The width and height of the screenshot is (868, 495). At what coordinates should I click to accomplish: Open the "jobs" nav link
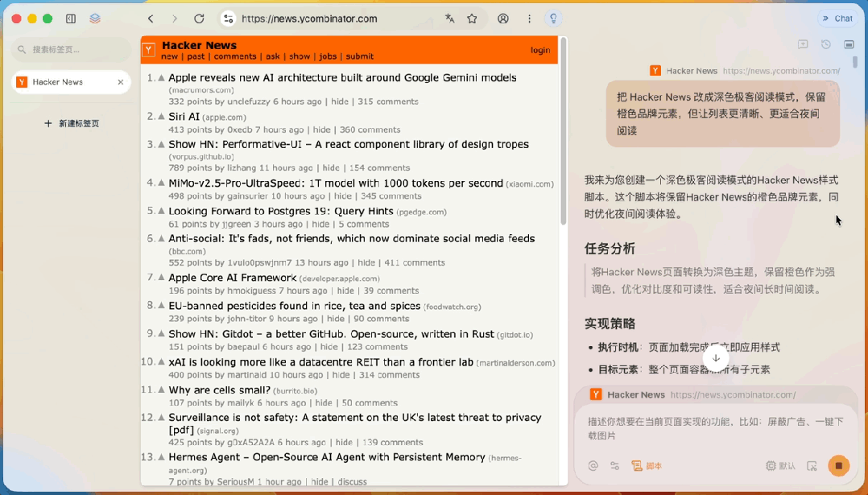[x=328, y=56]
